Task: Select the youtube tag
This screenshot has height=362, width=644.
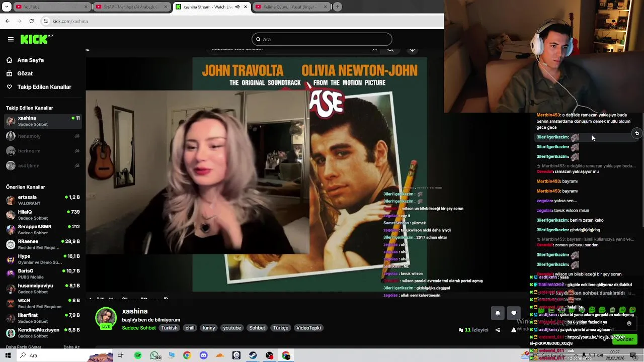Action: pos(232,328)
